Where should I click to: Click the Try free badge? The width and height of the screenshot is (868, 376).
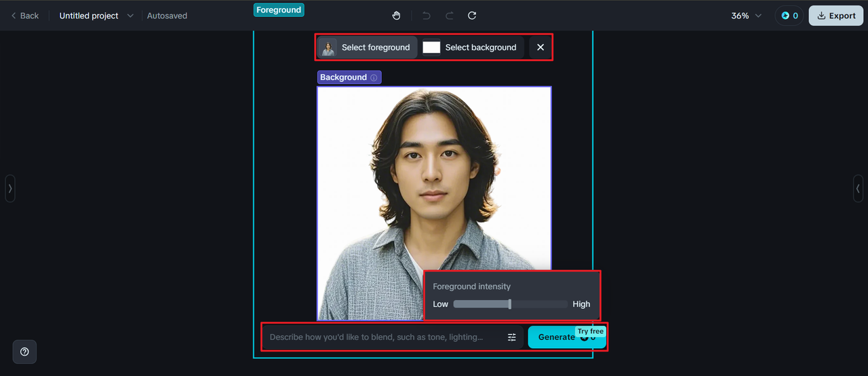click(591, 331)
